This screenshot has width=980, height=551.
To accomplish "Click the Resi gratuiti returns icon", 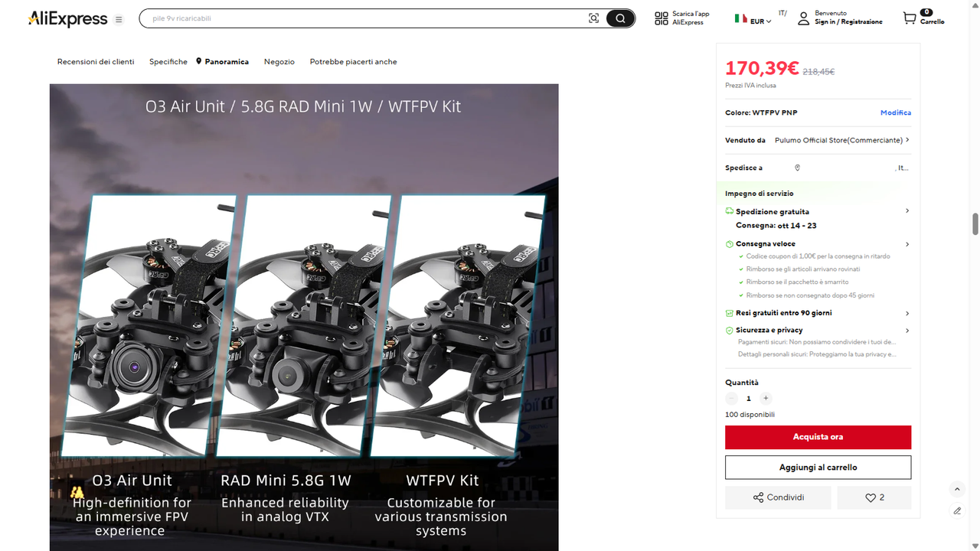I will coord(730,313).
